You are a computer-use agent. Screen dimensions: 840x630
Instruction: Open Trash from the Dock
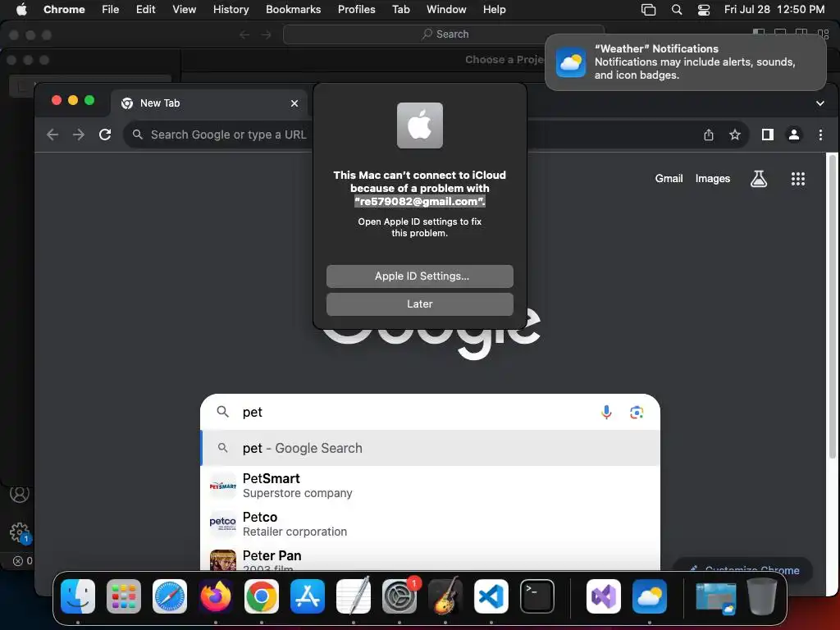[762, 596]
